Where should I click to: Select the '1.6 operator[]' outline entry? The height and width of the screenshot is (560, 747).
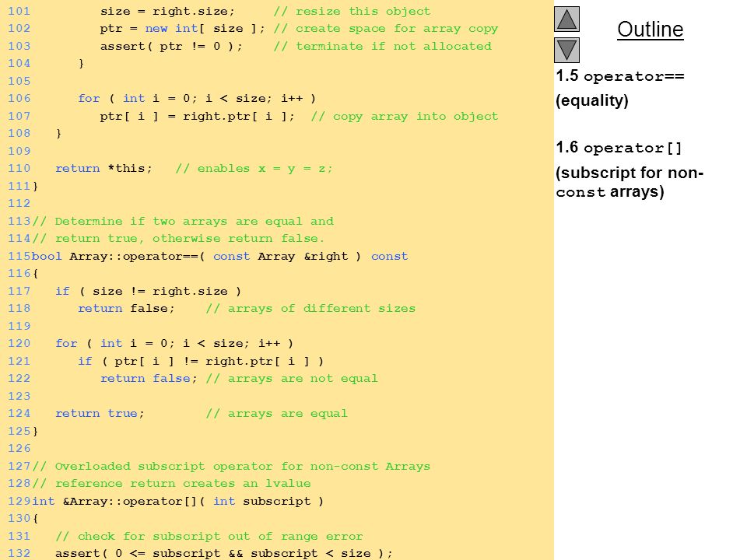pos(619,148)
